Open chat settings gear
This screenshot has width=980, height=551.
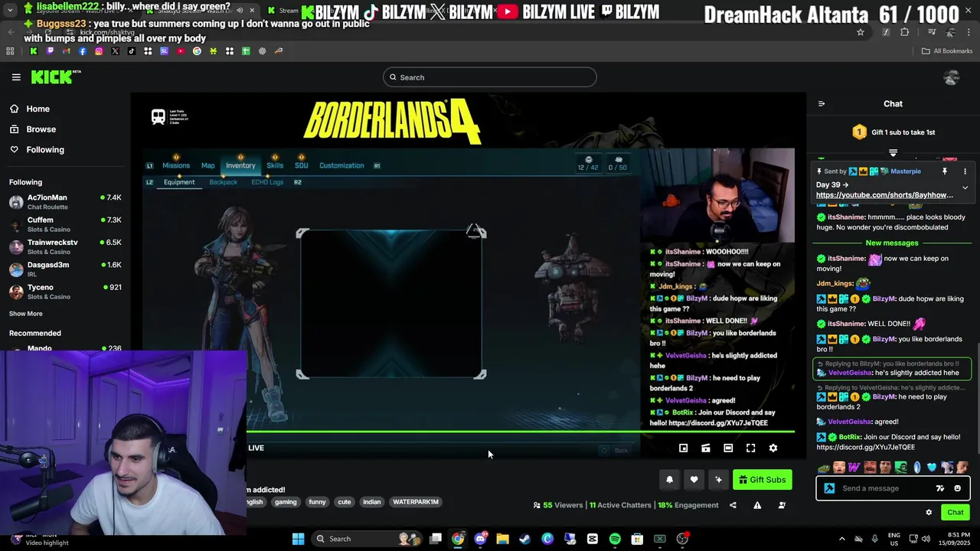(x=929, y=513)
